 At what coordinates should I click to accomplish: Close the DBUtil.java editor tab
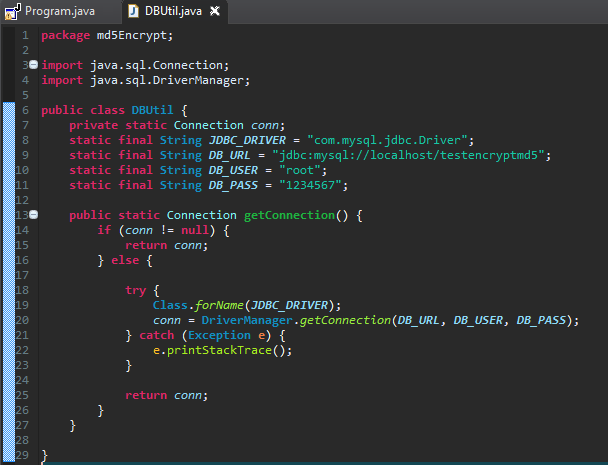pos(215,11)
